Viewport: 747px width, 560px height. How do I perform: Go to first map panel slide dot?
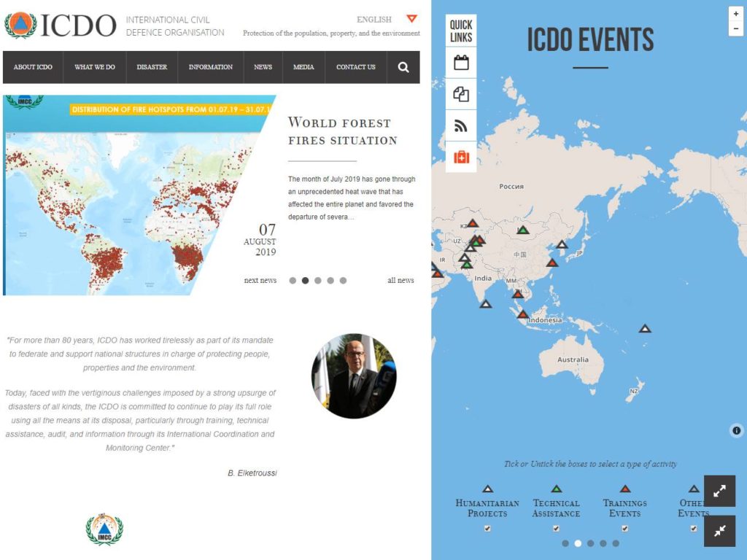point(565,543)
